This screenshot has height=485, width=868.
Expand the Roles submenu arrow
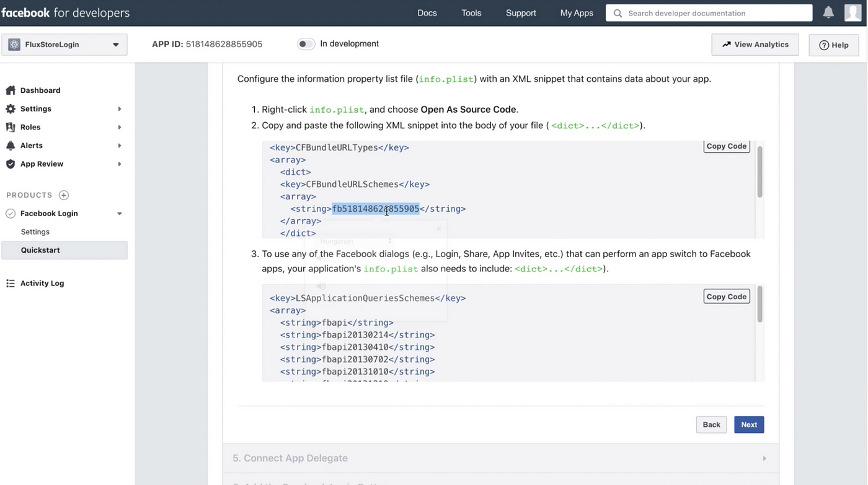click(120, 127)
